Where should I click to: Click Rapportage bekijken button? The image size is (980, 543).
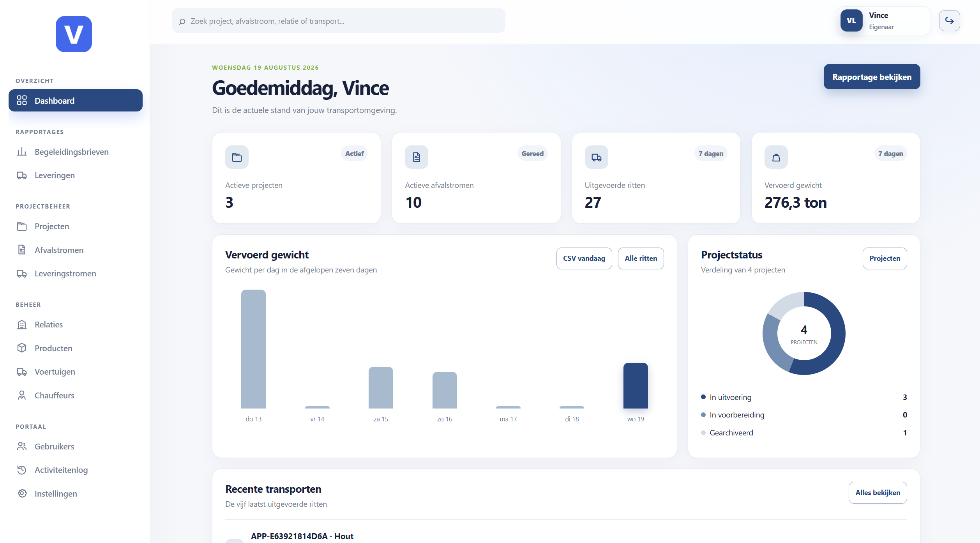(872, 77)
